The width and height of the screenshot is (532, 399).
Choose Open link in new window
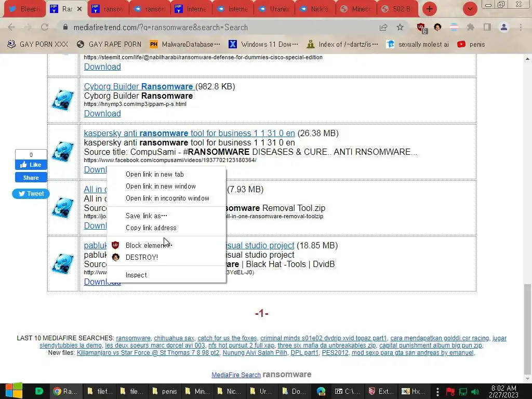pyautogui.click(x=166, y=186)
